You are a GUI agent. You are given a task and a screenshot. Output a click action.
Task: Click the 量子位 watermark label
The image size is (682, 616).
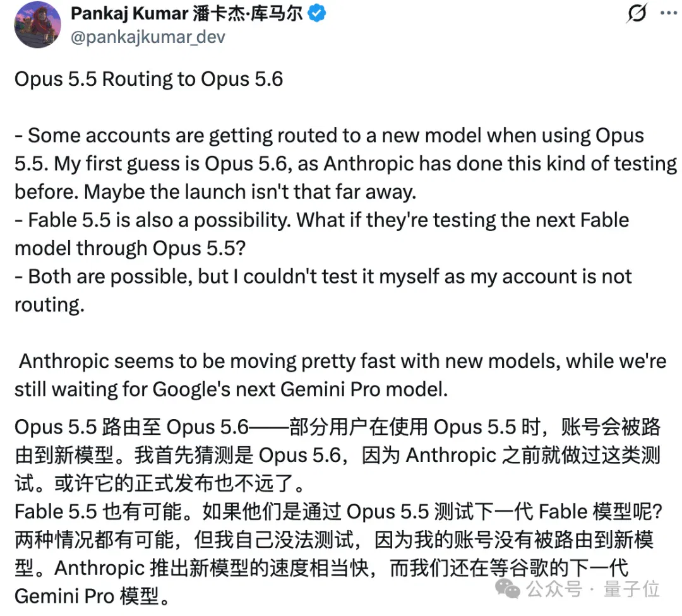point(631,589)
